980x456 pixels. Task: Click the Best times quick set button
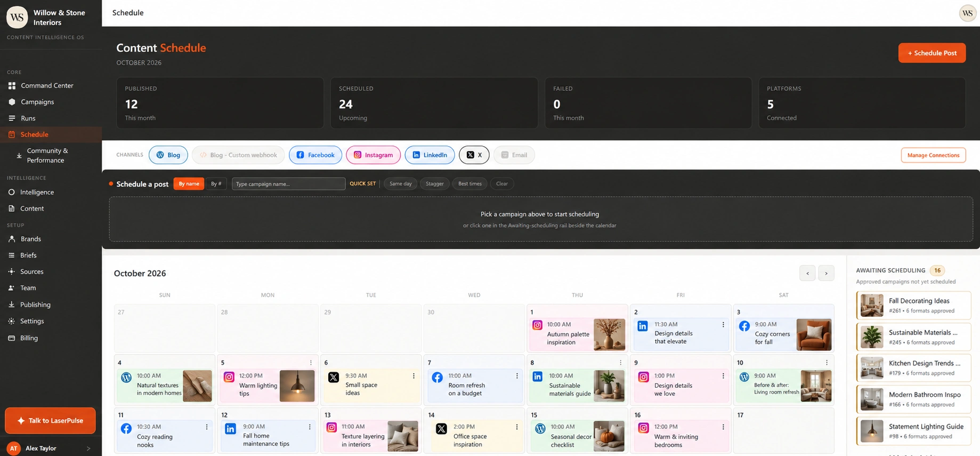469,184
